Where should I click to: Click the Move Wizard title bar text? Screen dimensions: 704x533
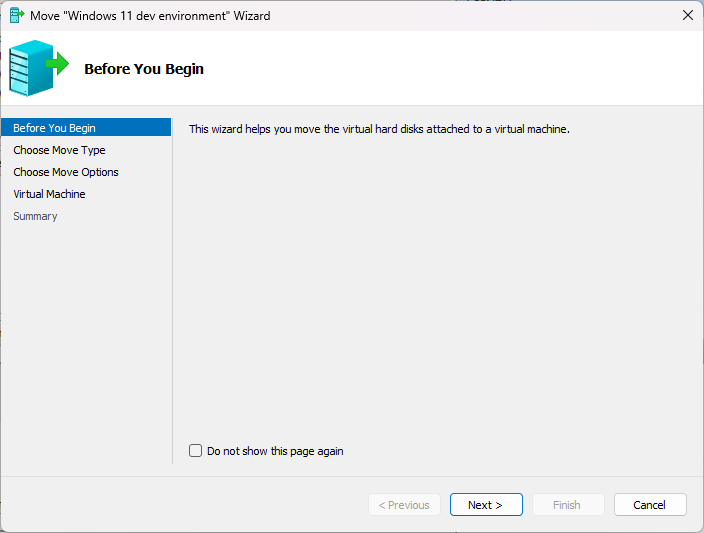150,16
